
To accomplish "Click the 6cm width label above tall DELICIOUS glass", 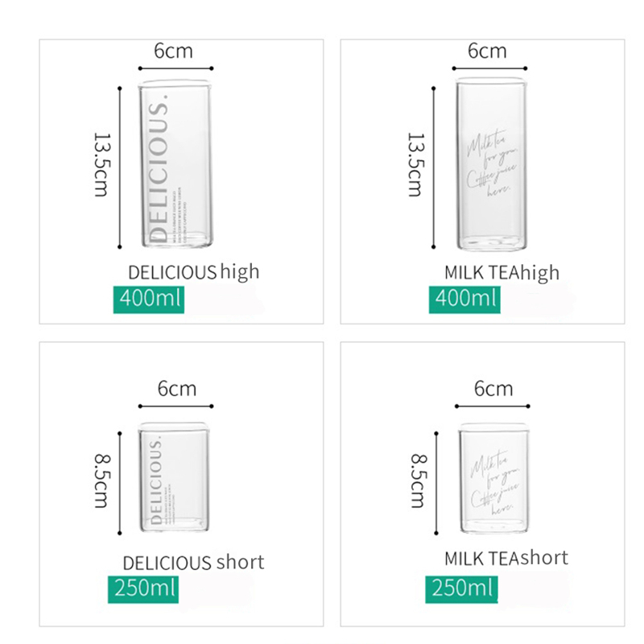I will [x=174, y=51].
